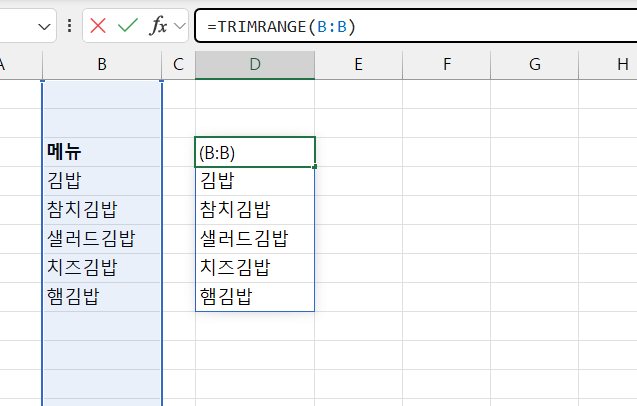Click the 김밥 cell in column B
Viewport: 637px width, 406px height.
pyautogui.click(x=102, y=181)
